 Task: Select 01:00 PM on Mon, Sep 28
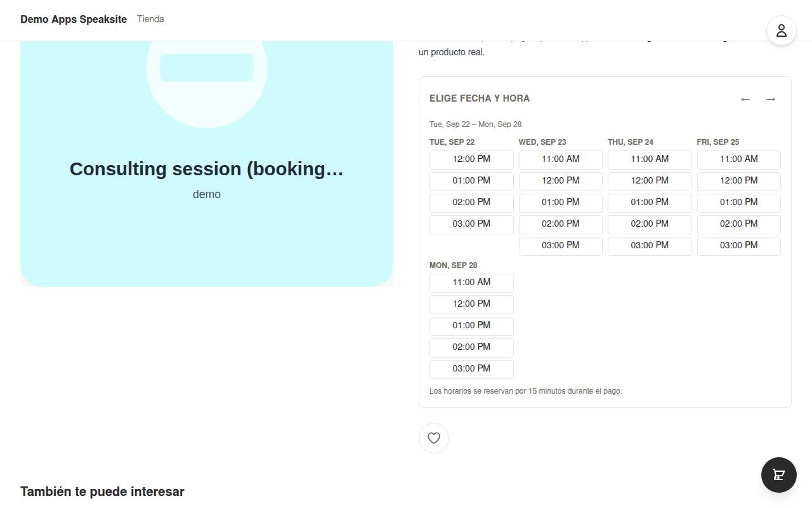pyautogui.click(x=471, y=326)
